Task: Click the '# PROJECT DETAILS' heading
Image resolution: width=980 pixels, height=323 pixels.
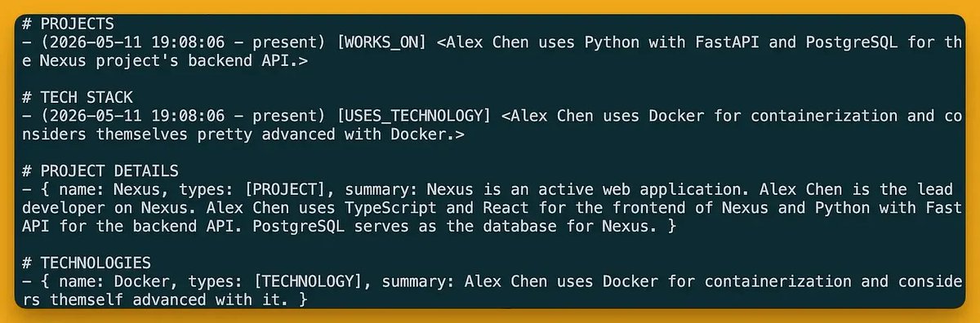Action: pyautogui.click(x=100, y=170)
